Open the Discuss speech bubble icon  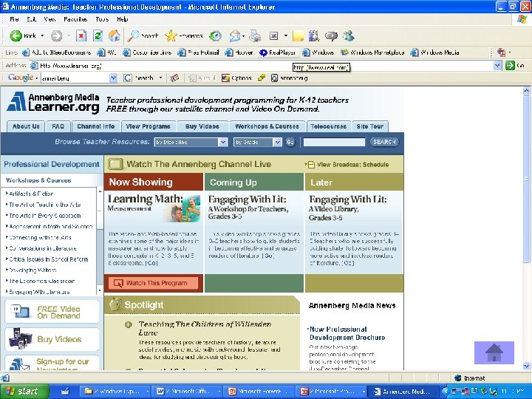pyautogui.click(x=331, y=35)
